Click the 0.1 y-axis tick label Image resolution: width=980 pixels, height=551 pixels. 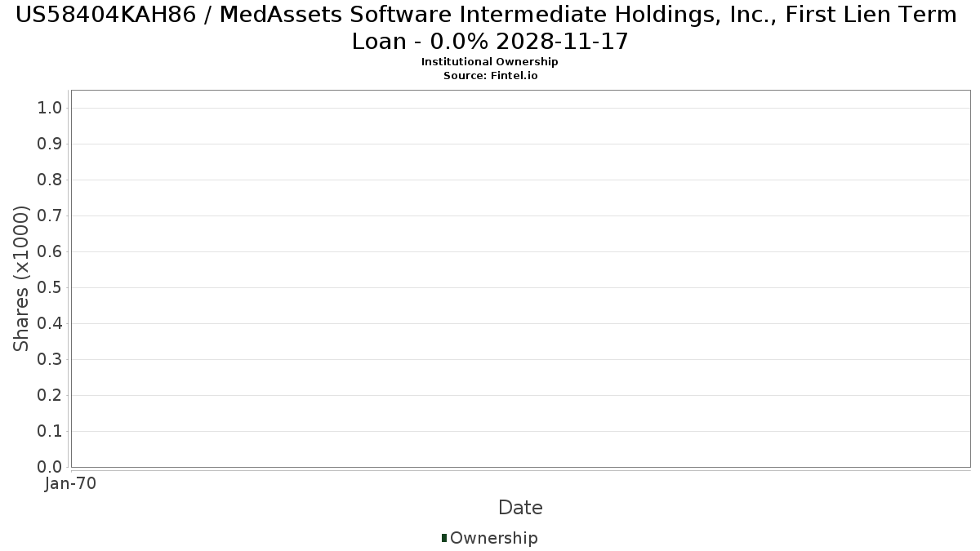pos(51,432)
